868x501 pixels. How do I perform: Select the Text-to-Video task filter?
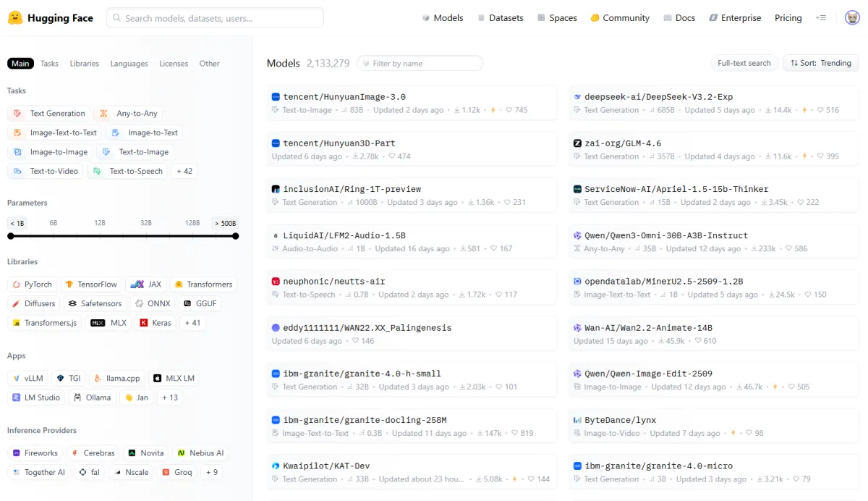point(46,172)
